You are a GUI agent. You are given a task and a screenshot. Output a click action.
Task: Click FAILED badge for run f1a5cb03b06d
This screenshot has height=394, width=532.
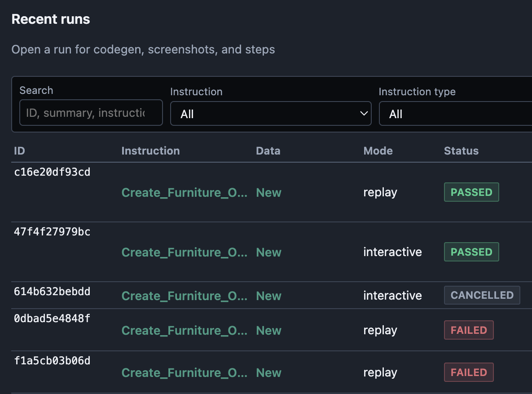coord(469,372)
